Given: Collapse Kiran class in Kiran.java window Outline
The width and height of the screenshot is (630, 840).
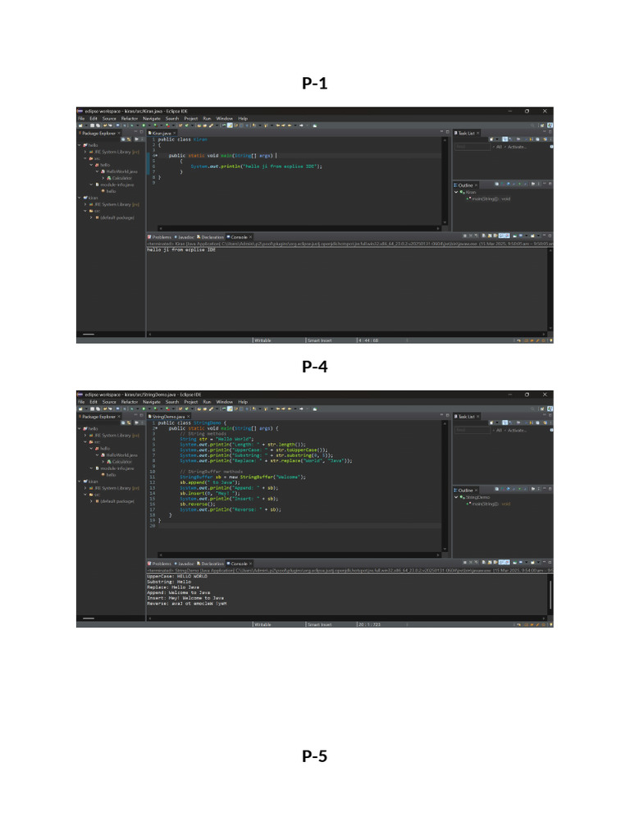Looking at the screenshot, I should pos(456,192).
